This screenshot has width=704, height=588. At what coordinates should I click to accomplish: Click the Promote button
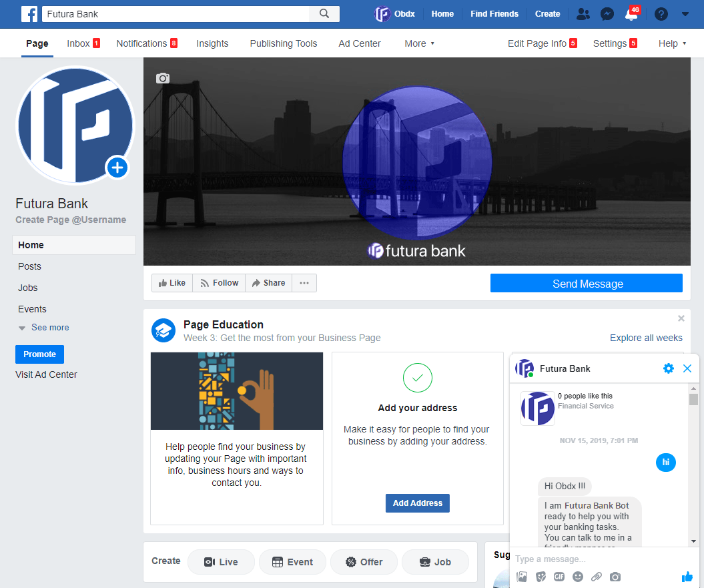(39, 354)
